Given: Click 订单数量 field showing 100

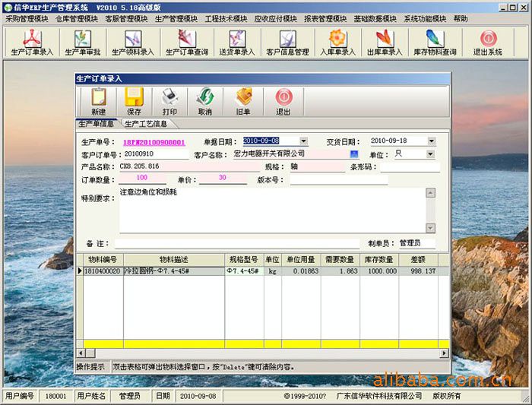Looking at the screenshot, I should click(x=142, y=178).
